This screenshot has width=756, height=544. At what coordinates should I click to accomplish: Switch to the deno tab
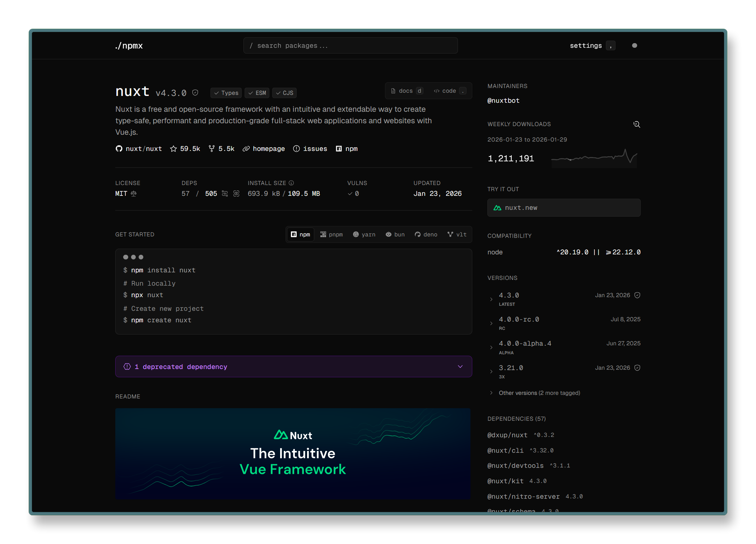pyautogui.click(x=426, y=234)
